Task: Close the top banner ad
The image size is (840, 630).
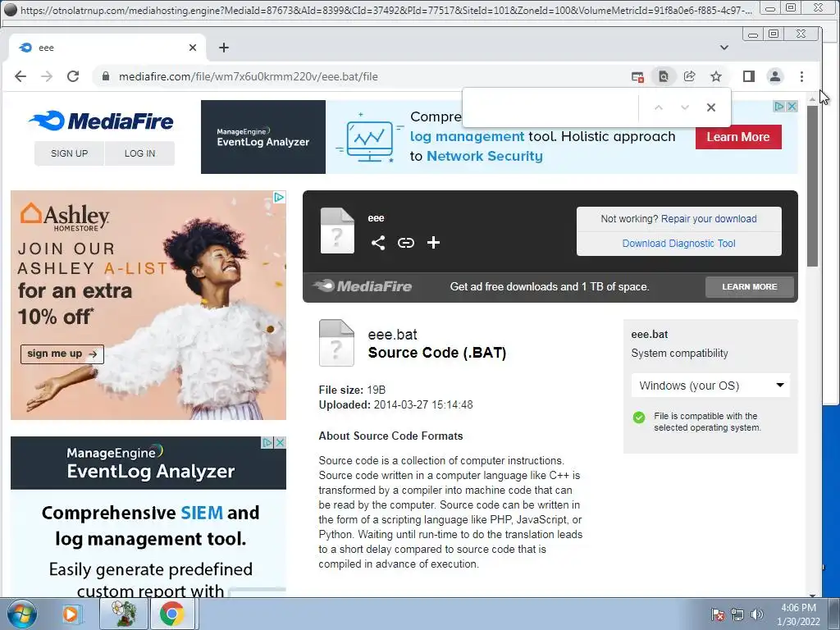Action: tap(792, 107)
